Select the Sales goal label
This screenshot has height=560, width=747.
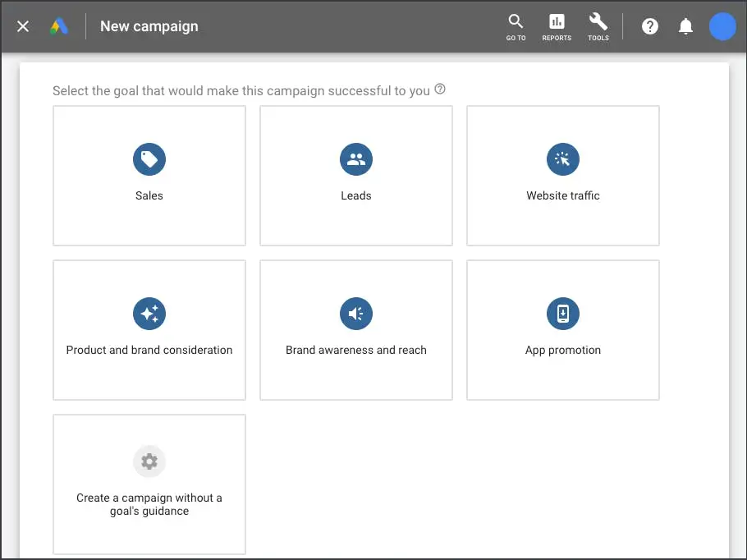point(149,195)
